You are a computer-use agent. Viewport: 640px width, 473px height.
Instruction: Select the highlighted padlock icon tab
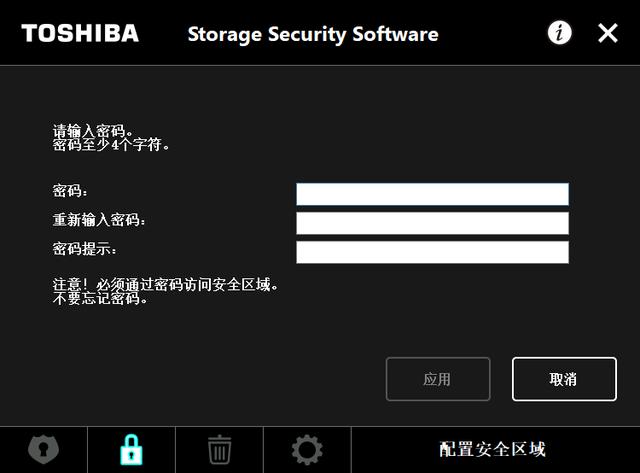[x=131, y=449]
